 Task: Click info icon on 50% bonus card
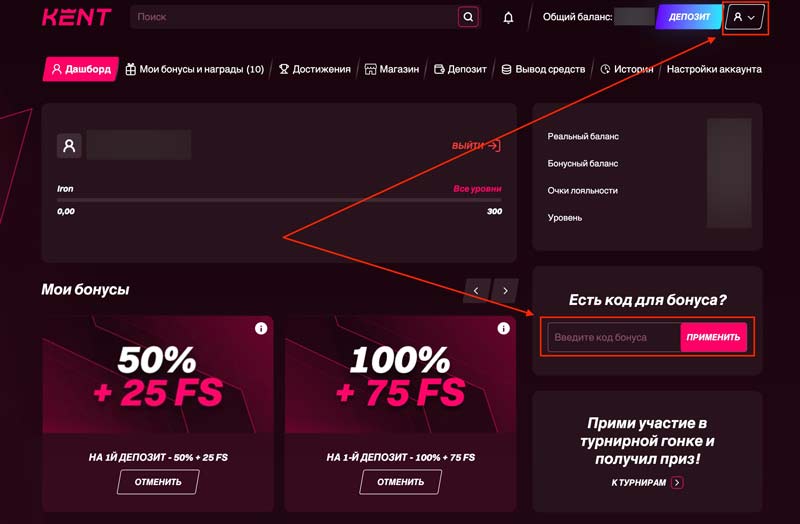[261, 328]
